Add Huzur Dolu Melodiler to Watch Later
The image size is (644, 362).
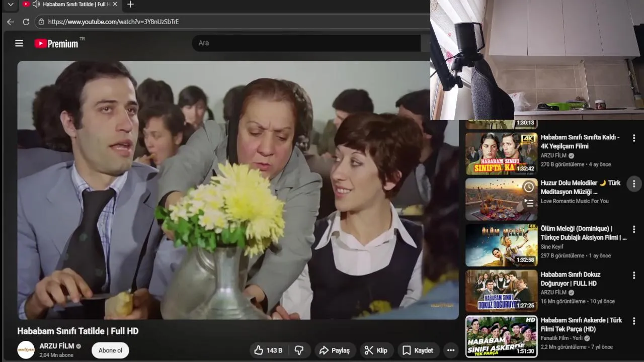point(529,188)
